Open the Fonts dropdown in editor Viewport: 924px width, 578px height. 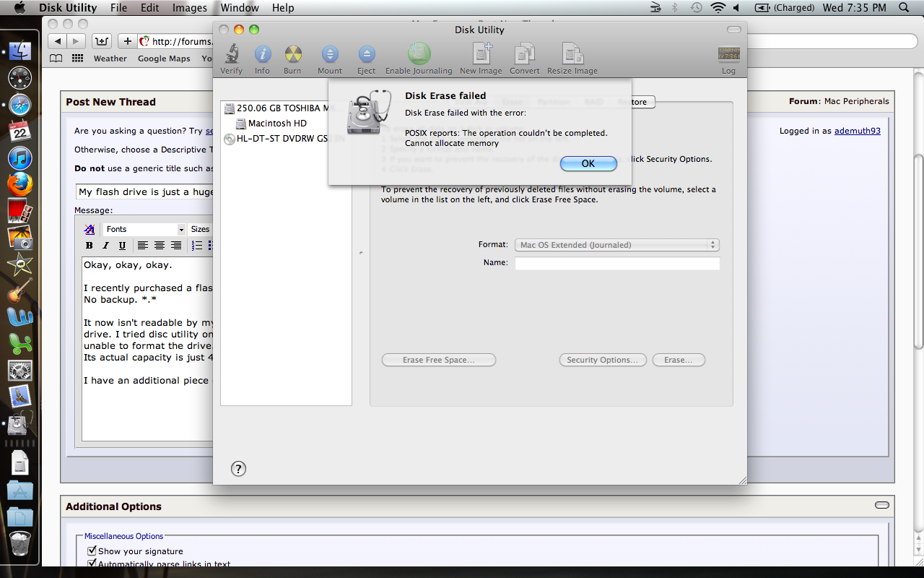pyautogui.click(x=144, y=229)
